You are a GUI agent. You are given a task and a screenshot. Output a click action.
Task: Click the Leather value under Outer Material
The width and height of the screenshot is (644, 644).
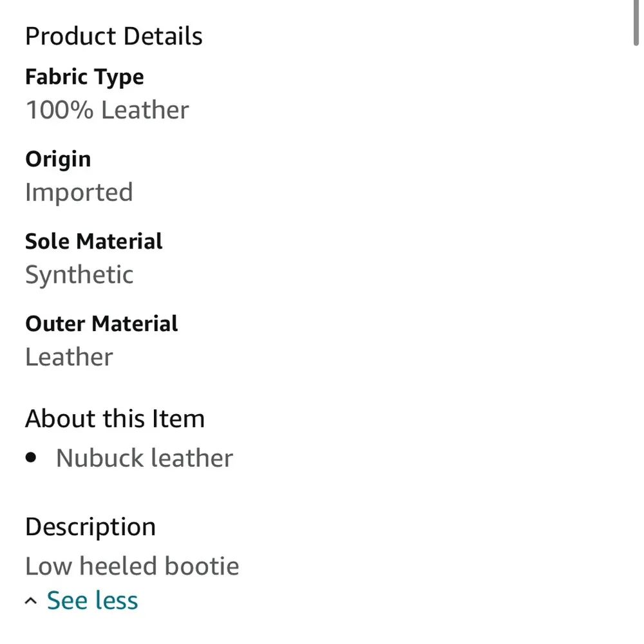(69, 357)
